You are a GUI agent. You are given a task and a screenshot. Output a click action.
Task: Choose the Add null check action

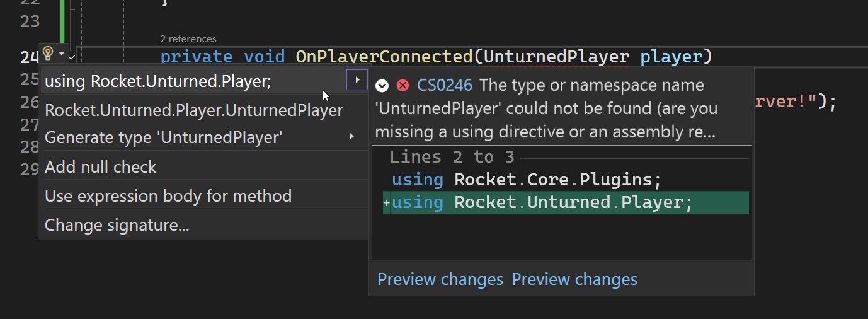[101, 167]
